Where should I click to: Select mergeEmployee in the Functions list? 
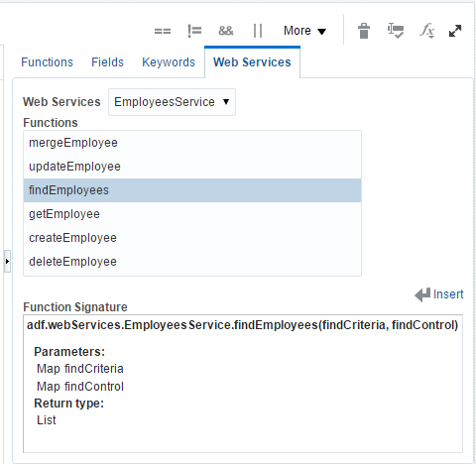(x=192, y=143)
